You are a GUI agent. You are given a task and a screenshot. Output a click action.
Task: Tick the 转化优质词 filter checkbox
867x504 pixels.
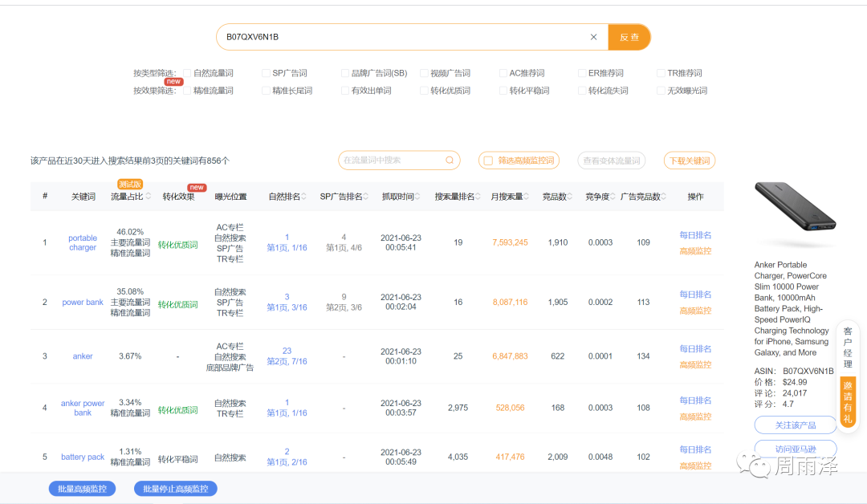point(424,91)
